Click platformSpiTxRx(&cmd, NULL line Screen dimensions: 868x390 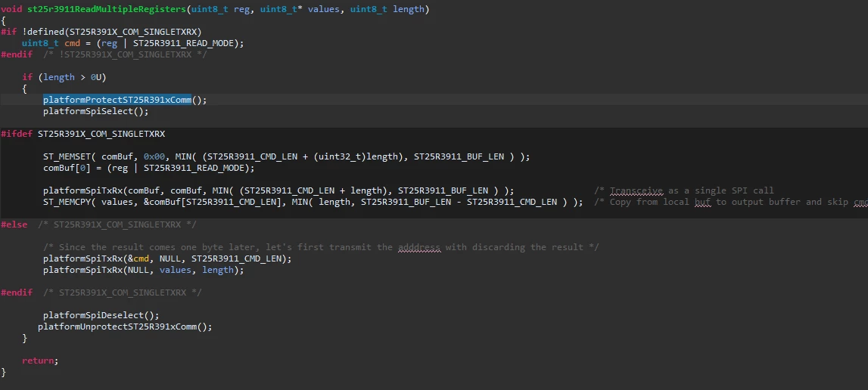coord(167,258)
